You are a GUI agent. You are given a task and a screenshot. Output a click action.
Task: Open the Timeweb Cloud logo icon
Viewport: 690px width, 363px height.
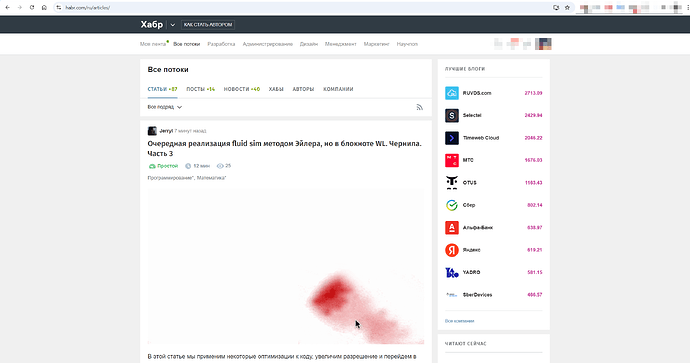(x=451, y=138)
